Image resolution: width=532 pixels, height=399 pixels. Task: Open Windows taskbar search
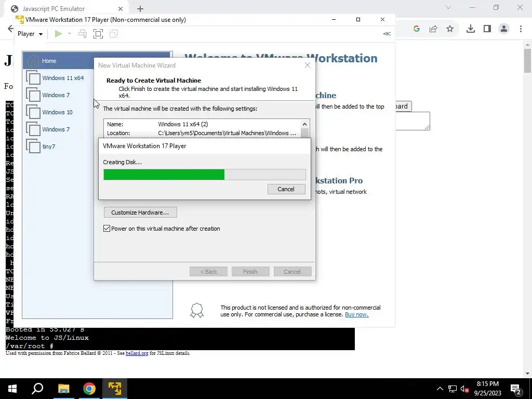click(37, 389)
